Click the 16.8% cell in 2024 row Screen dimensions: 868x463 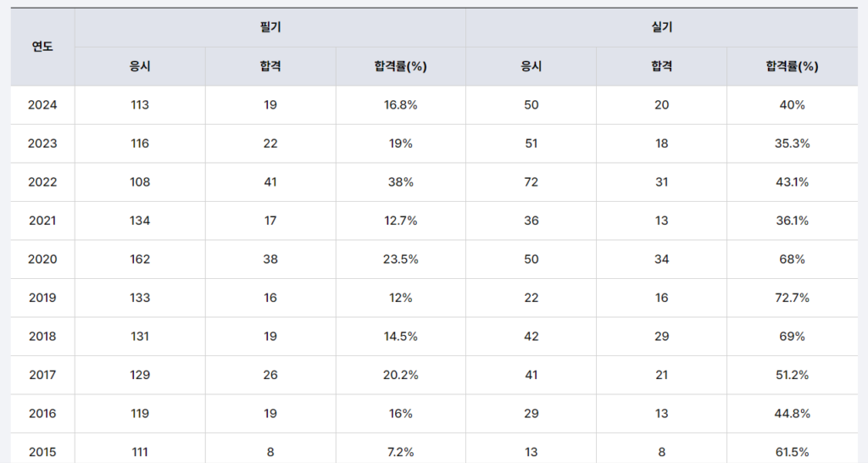400,105
